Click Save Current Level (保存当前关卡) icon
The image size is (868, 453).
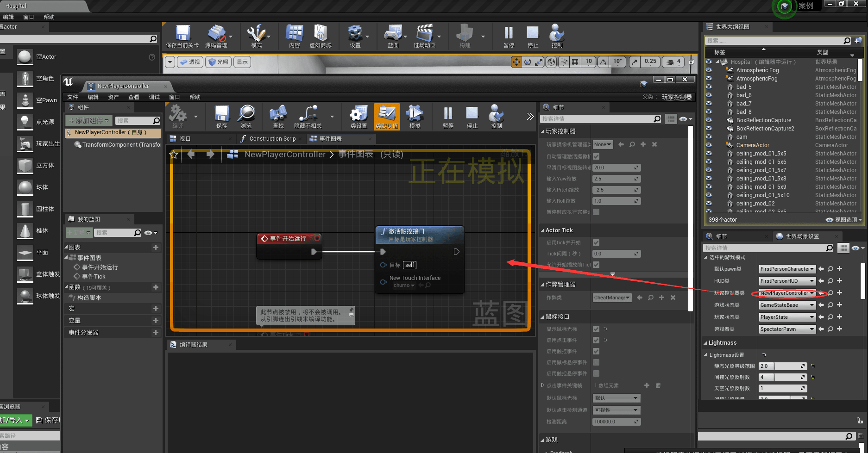182,36
